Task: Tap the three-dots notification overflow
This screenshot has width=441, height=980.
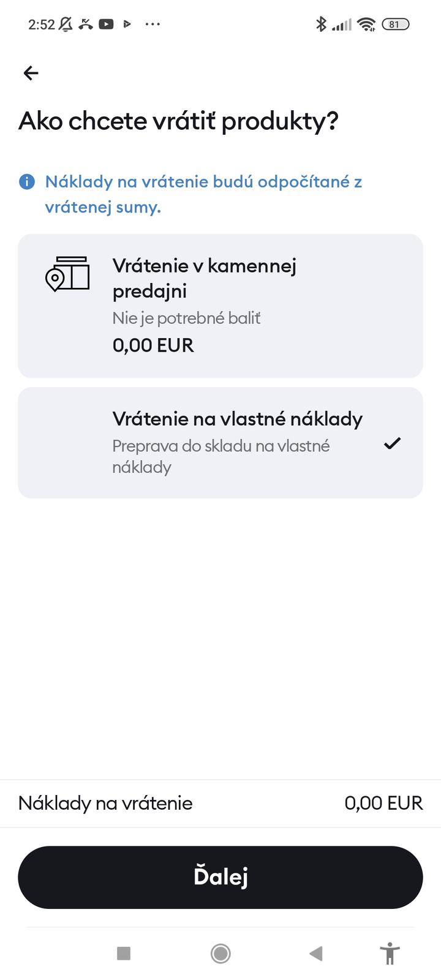Action: point(153,24)
